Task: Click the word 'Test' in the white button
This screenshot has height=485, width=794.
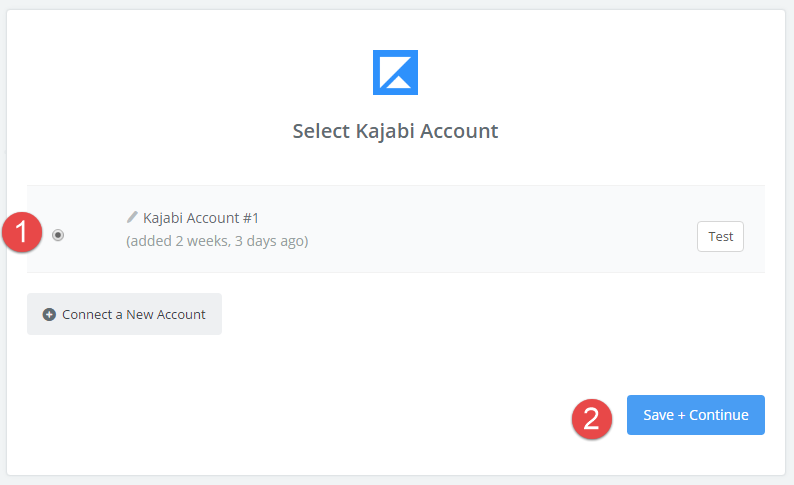Action: pos(721,236)
